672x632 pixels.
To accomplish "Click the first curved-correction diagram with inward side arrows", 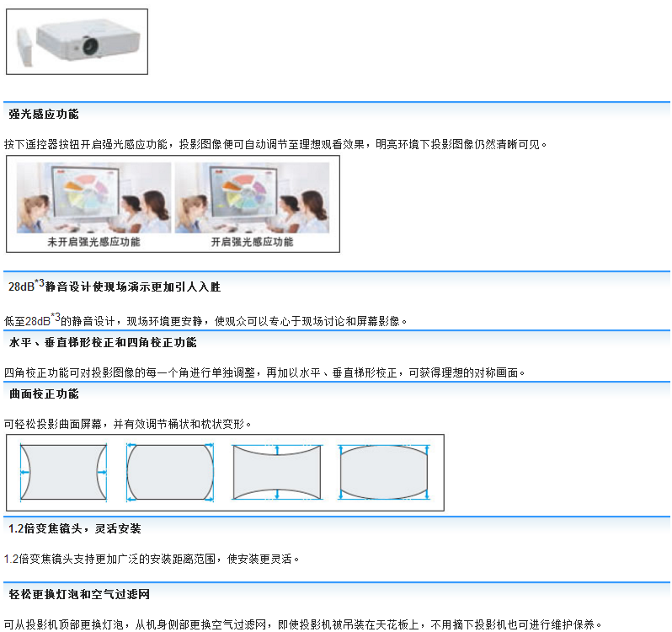I will click(x=63, y=473).
